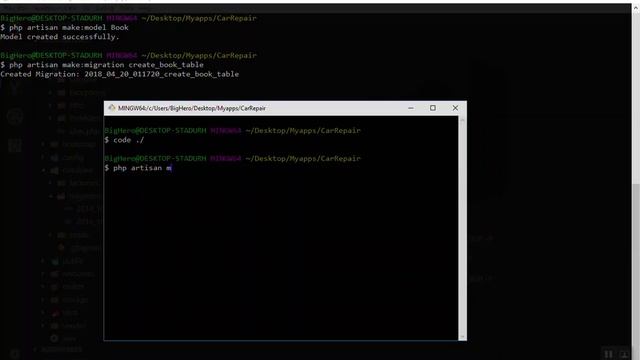
Task: Minimize the MINGW64 CarRepair terminal window
Action: pyautogui.click(x=411, y=108)
